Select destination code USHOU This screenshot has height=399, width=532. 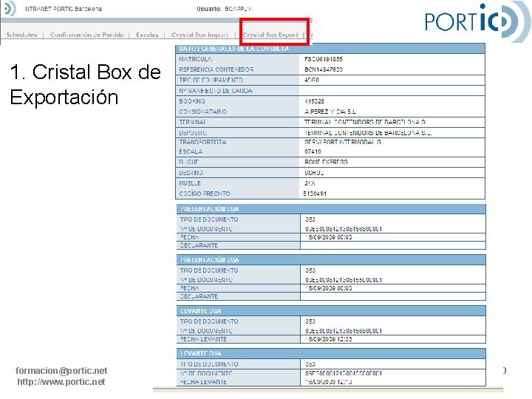point(314,173)
